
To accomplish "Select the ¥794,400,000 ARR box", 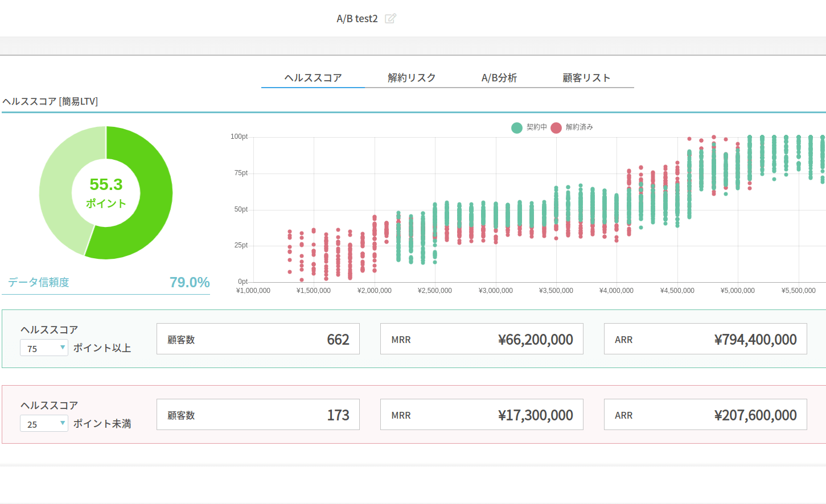I will tap(705, 339).
